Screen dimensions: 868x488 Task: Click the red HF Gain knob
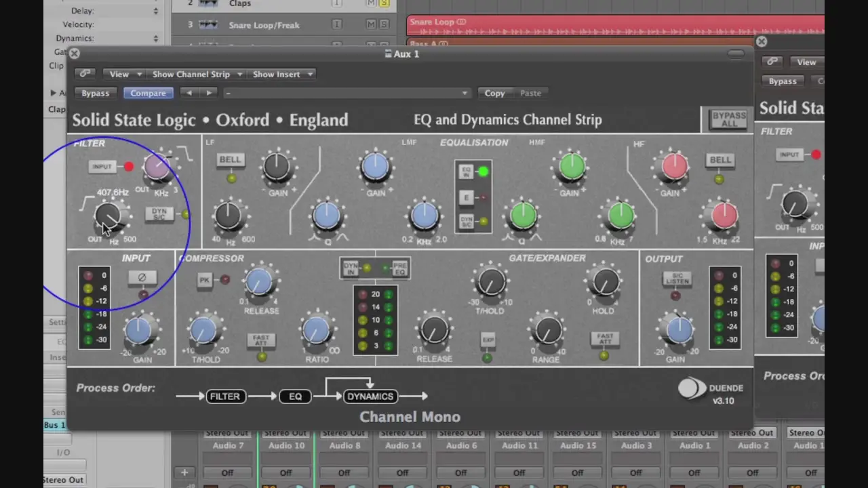coord(674,167)
